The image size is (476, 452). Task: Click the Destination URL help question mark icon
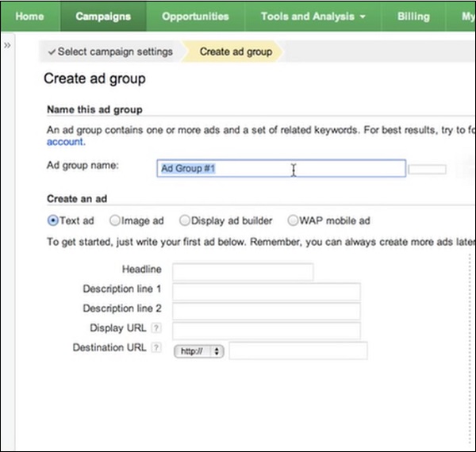point(156,349)
